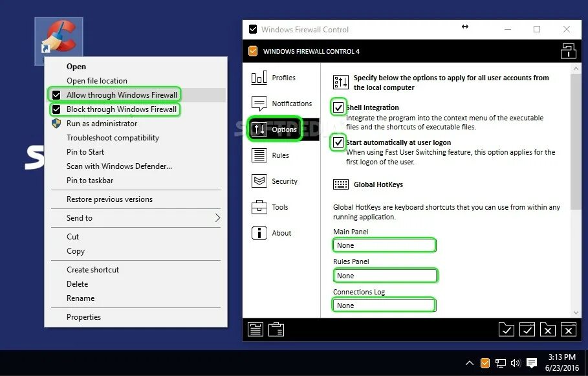The width and height of the screenshot is (588, 376).
Task: Choose Copy in the context menu
Action: (x=136, y=251)
